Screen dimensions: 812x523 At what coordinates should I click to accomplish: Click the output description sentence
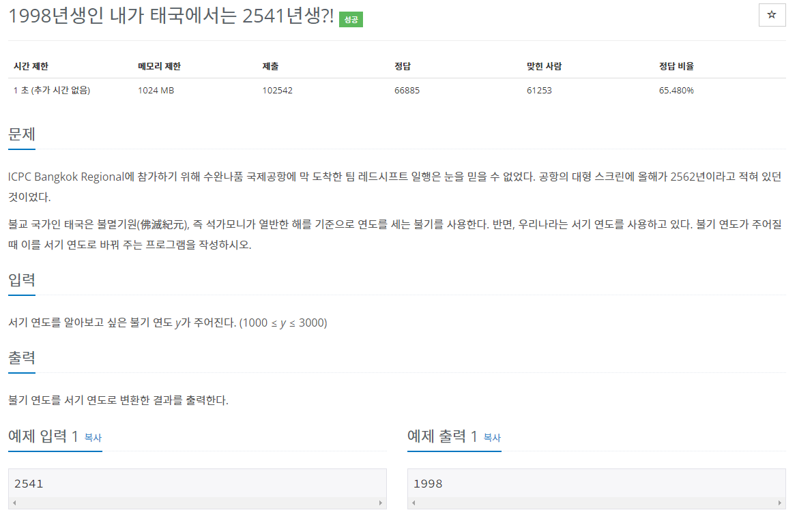click(x=118, y=400)
